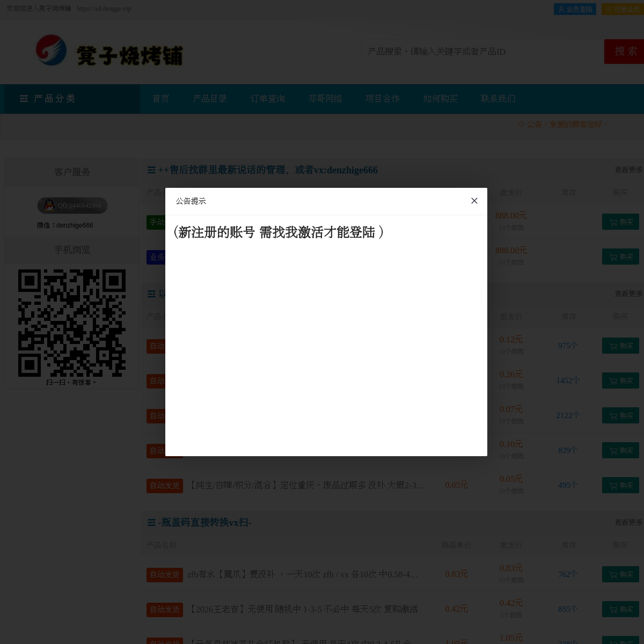This screenshot has width=644, height=644.
Task: Click the 客户服务 panel heading
Action: [x=72, y=172]
